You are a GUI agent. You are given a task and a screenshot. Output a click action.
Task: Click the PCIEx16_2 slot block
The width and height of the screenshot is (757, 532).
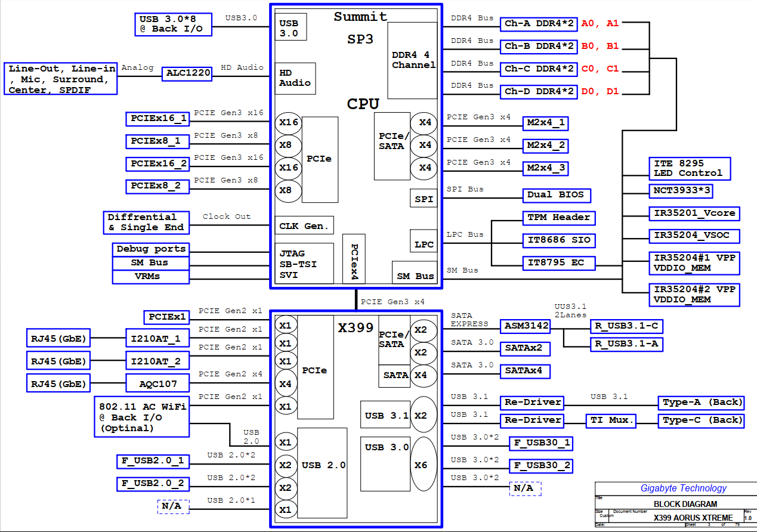(x=159, y=163)
